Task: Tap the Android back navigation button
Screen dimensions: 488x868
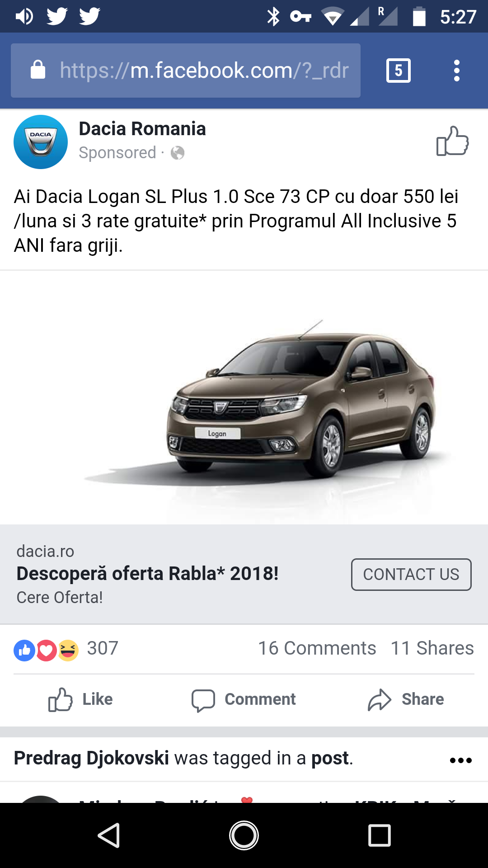Action: [109, 835]
